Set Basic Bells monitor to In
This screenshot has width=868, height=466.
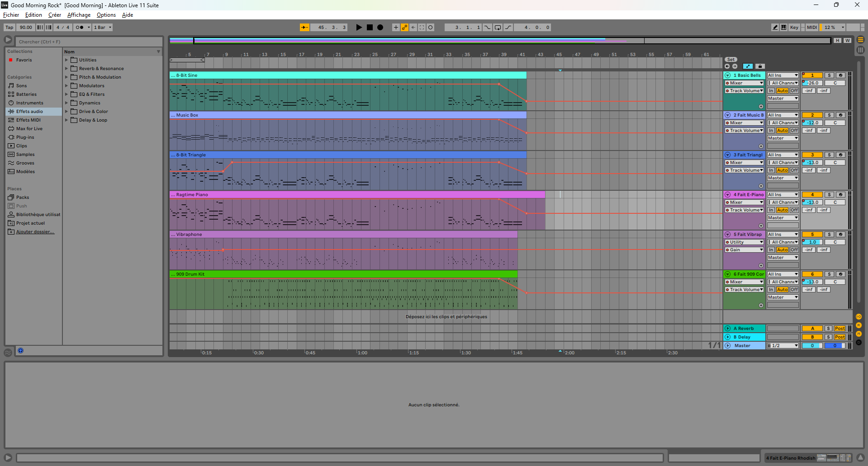click(771, 91)
